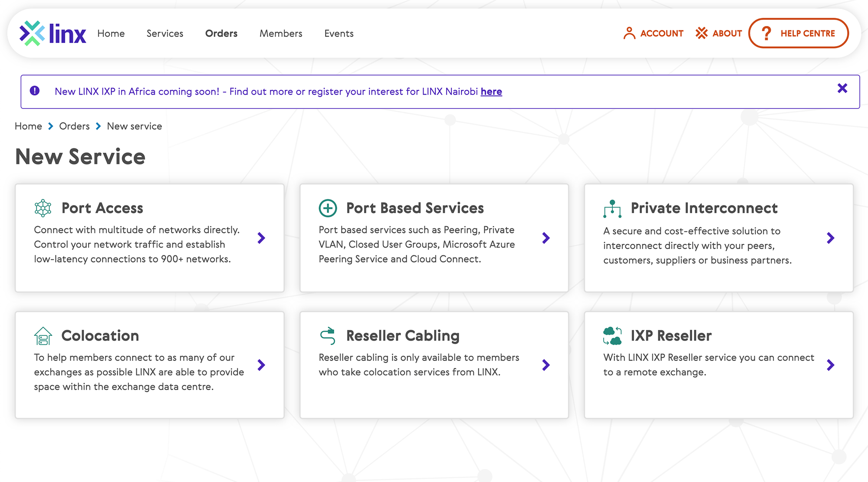
Task: Open IXP Reseller via chevron arrow
Action: click(831, 365)
